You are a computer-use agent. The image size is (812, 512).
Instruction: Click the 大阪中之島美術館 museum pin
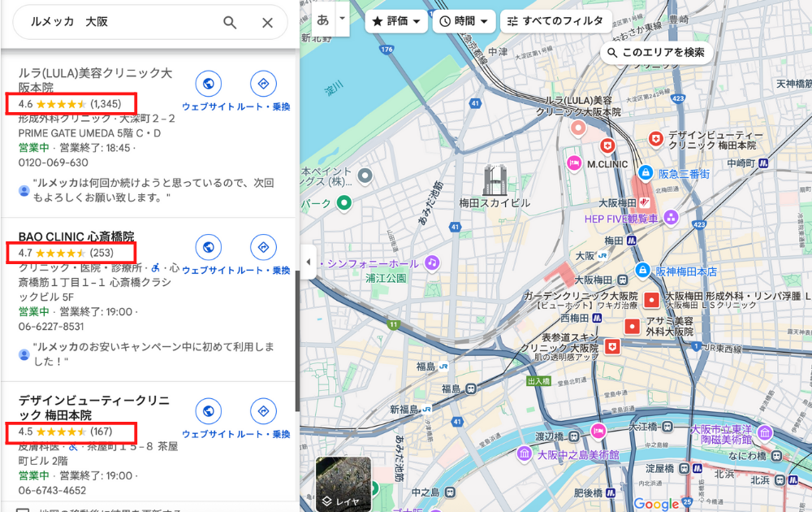click(525, 454)
